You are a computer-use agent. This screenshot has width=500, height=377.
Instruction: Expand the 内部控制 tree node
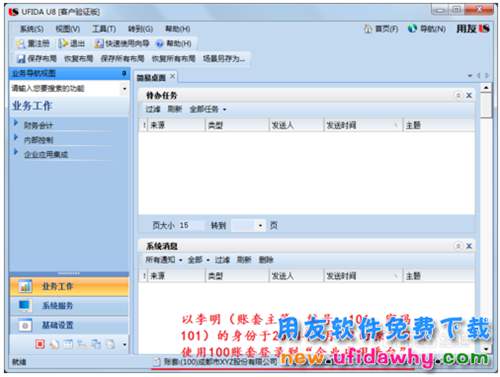click(16, 137)
